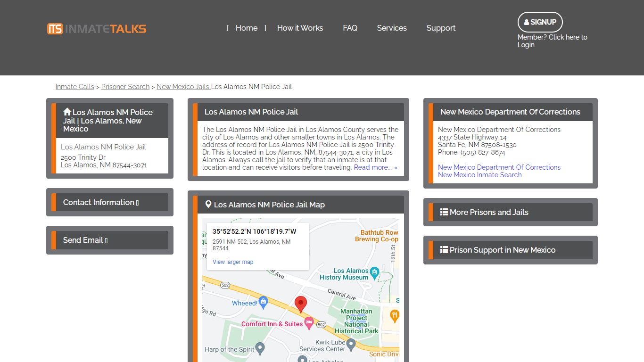The width and height of the screenshot is (644, 362).
Task: Click the home icon beside Los Alamos NM Police Jail
Action: (x=67, y=112)
